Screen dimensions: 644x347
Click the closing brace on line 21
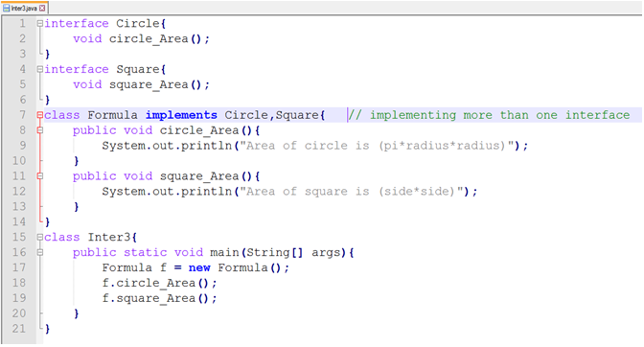click(47, 329)
